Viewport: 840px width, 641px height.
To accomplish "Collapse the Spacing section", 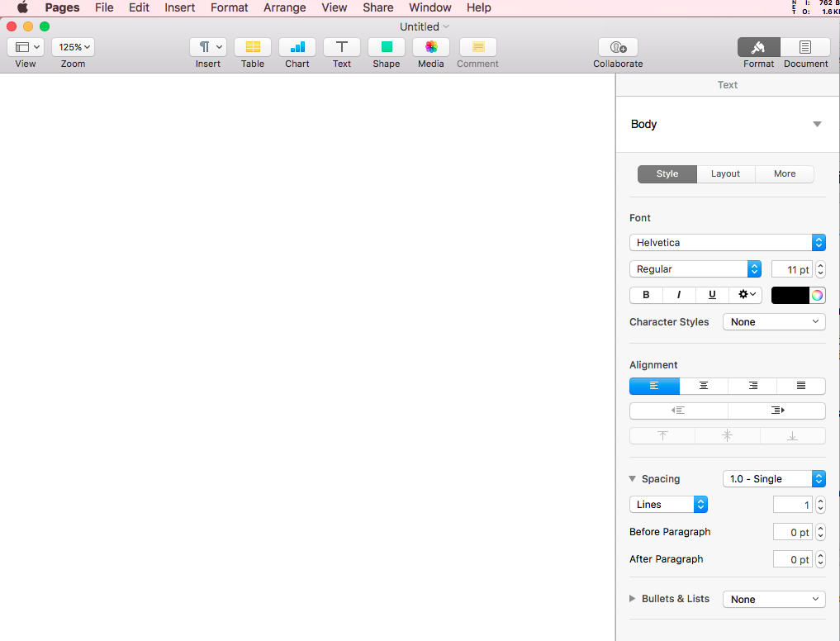I will point(632,478).
